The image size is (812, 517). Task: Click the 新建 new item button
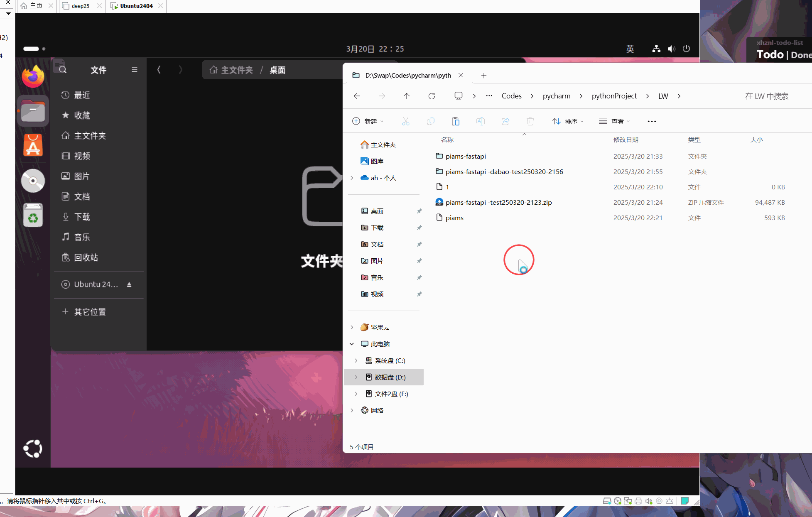(368, 121)
